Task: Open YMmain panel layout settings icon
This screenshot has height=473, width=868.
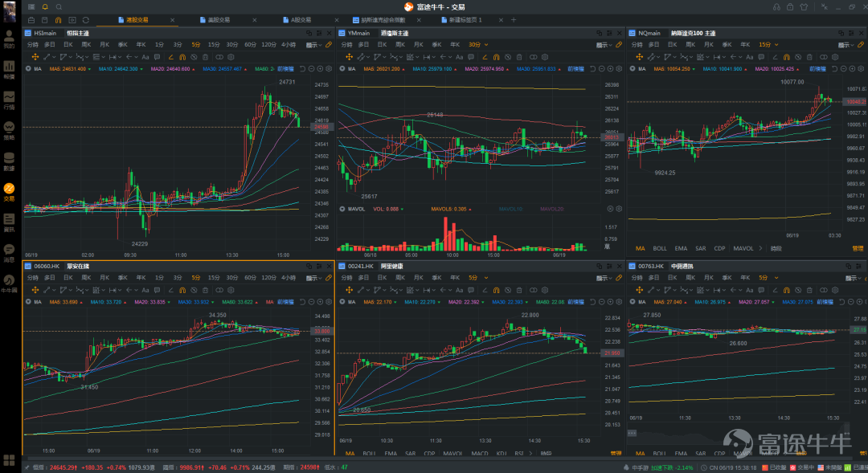Action: pos(609,33)
